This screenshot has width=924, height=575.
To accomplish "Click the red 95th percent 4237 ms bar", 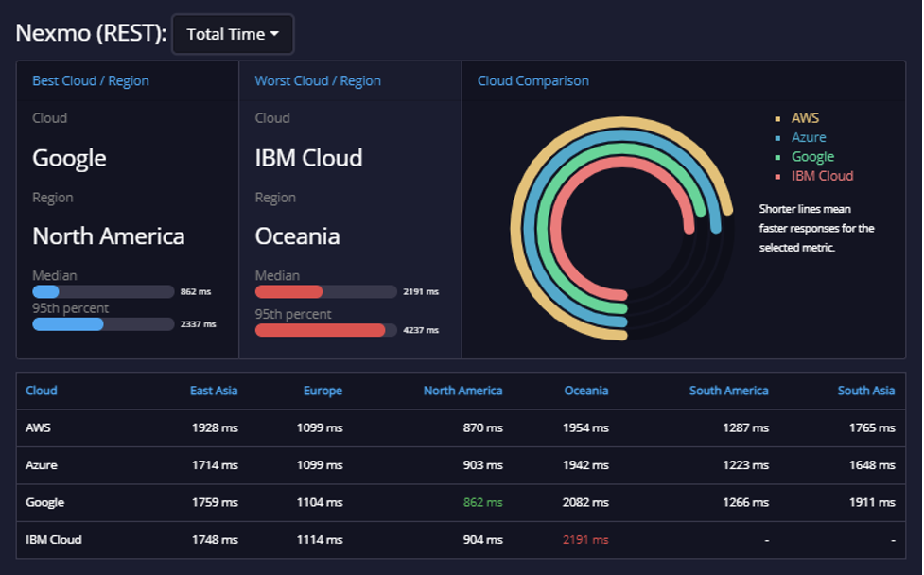I will coord(320,330).
